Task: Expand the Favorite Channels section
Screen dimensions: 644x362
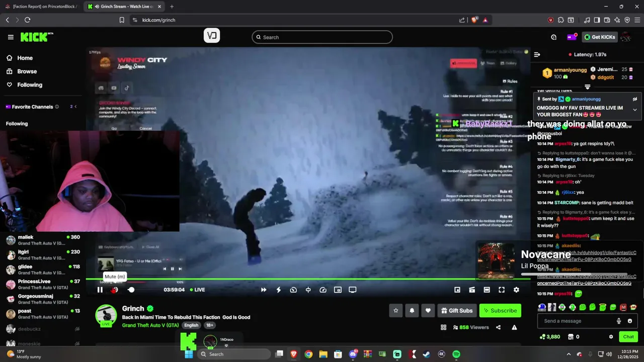Action: [76, 107]
